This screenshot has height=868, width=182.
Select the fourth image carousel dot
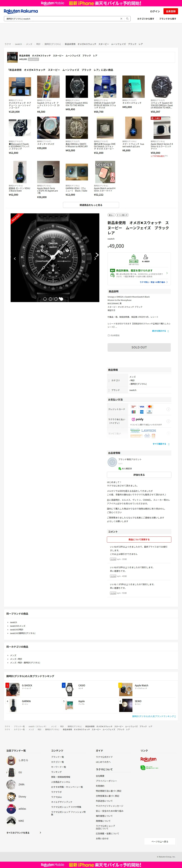(x=61, y=299)
